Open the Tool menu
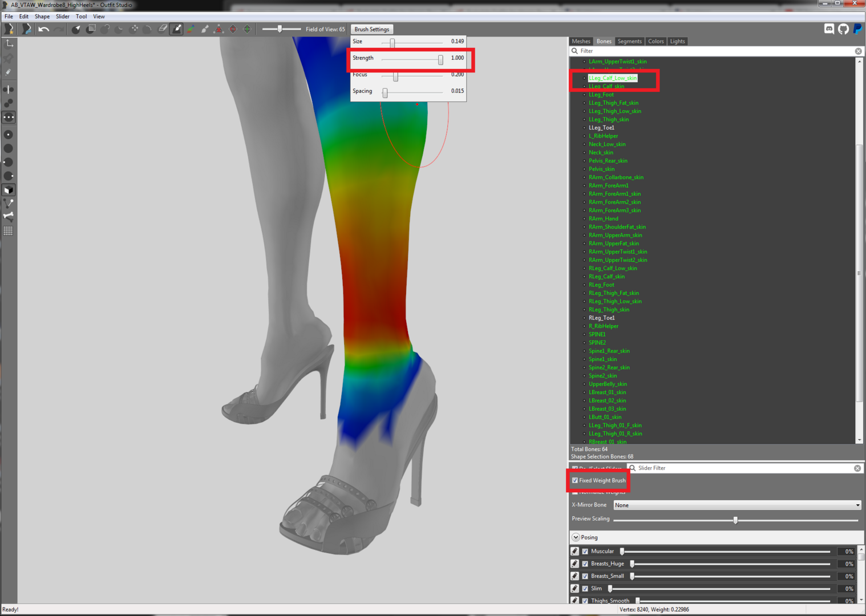Image resolution: width=866 pixels, height=616 pixels. click(82, 17)
